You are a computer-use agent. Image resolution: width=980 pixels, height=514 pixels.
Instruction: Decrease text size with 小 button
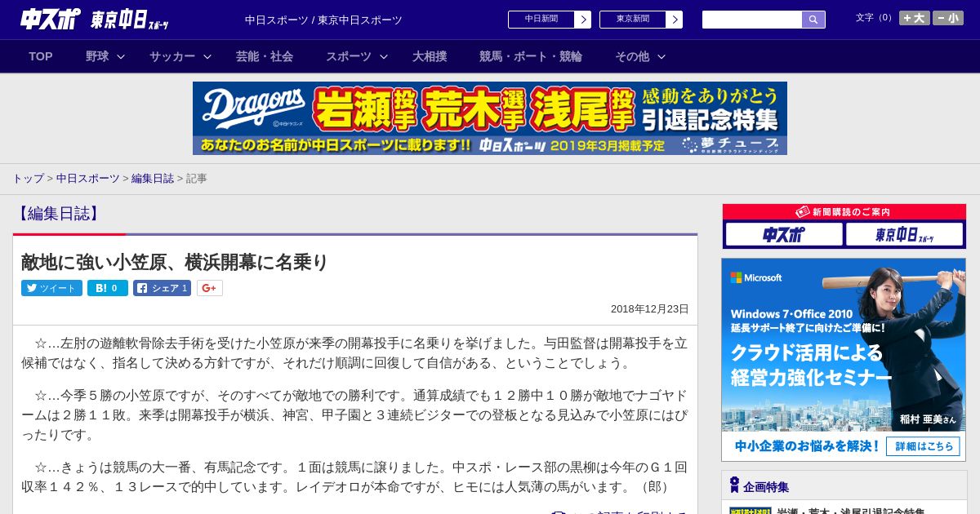(948, 18)
